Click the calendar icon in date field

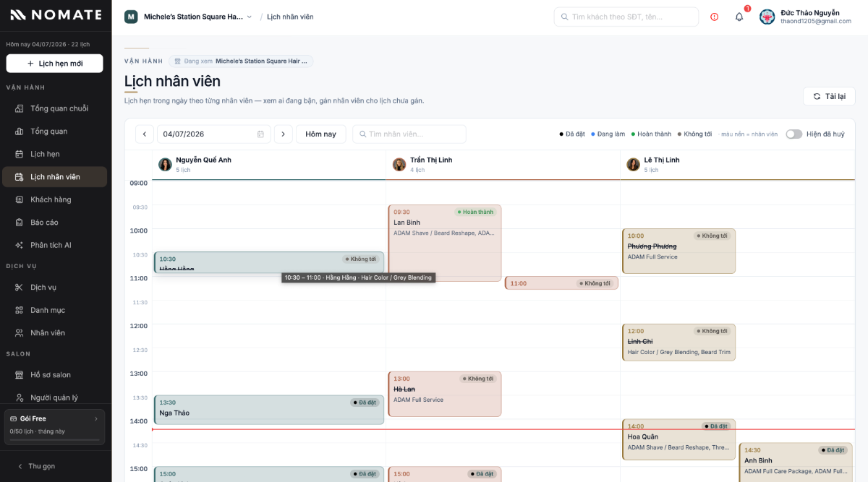pyautogui.click(x=260, y=134)
